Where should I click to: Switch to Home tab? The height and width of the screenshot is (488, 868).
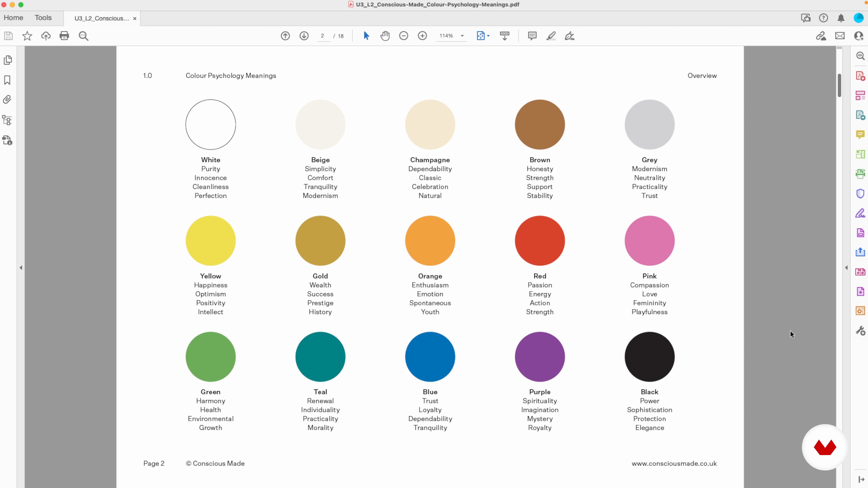[x=14, y=18]
